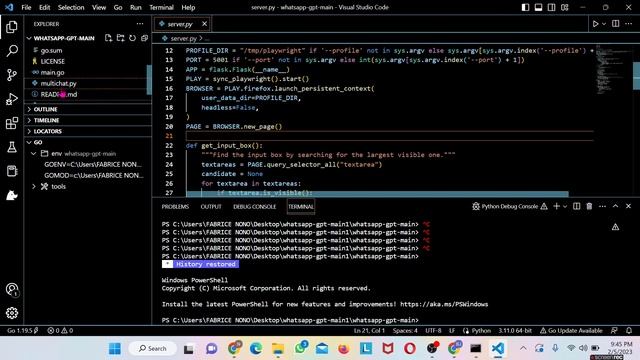640x360 pixels.
Task: Click New Folder icon in explorer header
Action: (x=120, y=38)
